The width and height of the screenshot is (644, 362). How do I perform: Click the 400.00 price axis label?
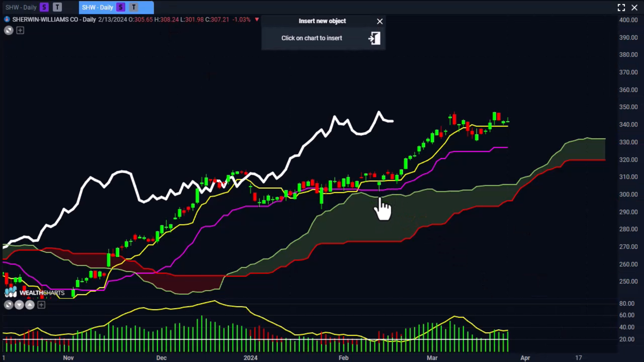pyautogui.click(x=628, y=20)
